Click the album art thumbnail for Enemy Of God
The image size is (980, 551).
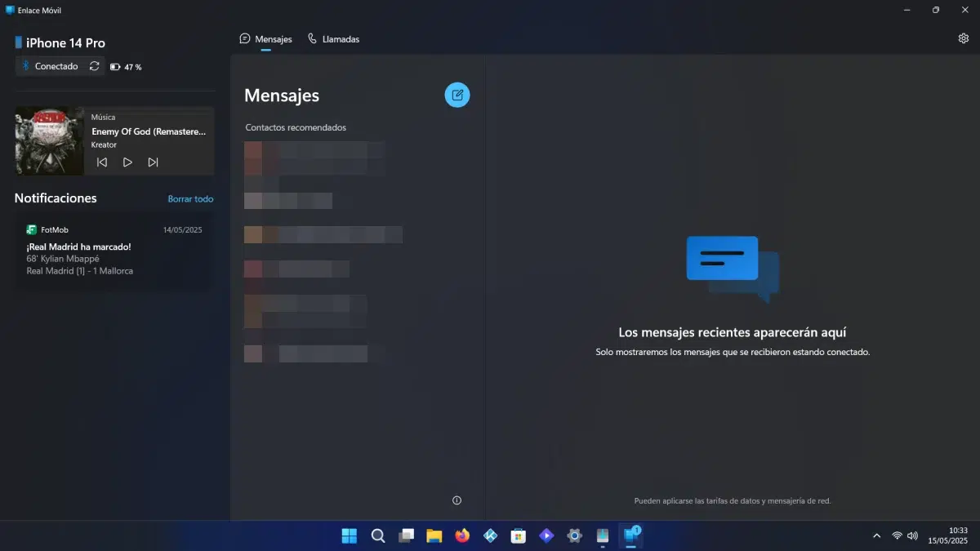[49, 140]
